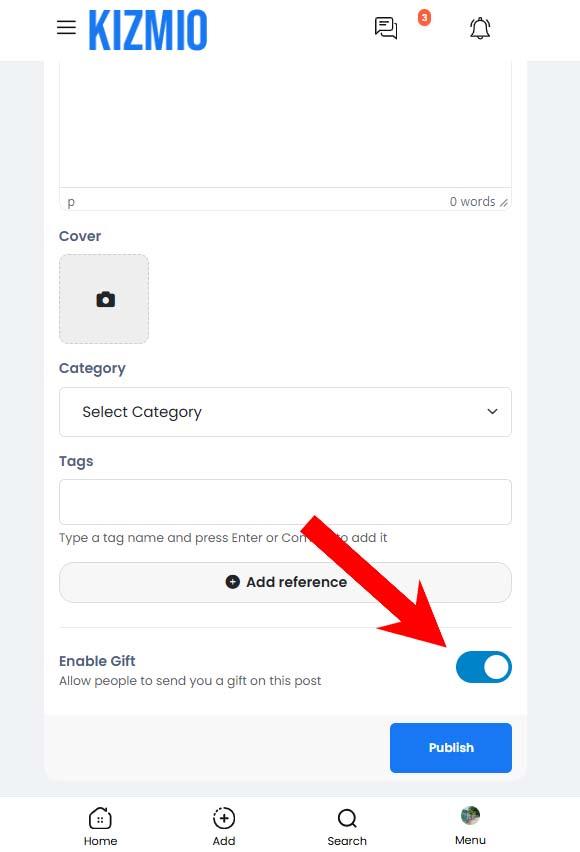Toggle the Enable Gift switch
The width and height of the screenshot is (580, 852).
point(484,667)
